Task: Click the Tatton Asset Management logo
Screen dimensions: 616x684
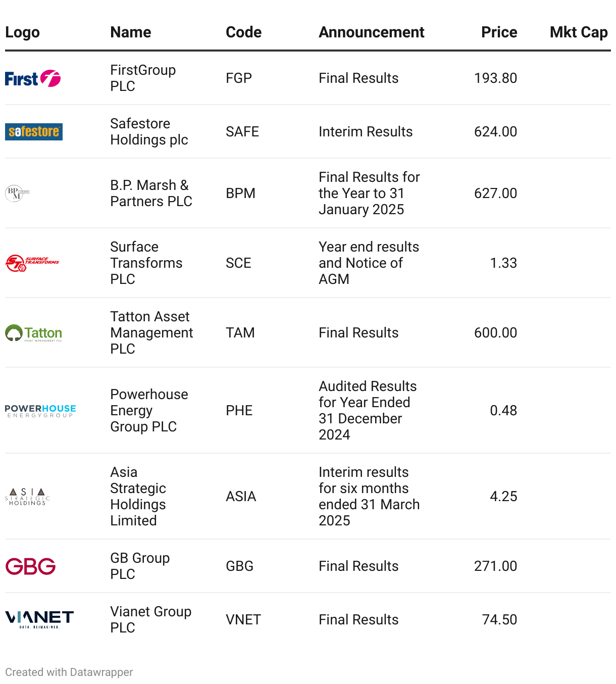Action: pyautogui.click(x=34, y=333)
